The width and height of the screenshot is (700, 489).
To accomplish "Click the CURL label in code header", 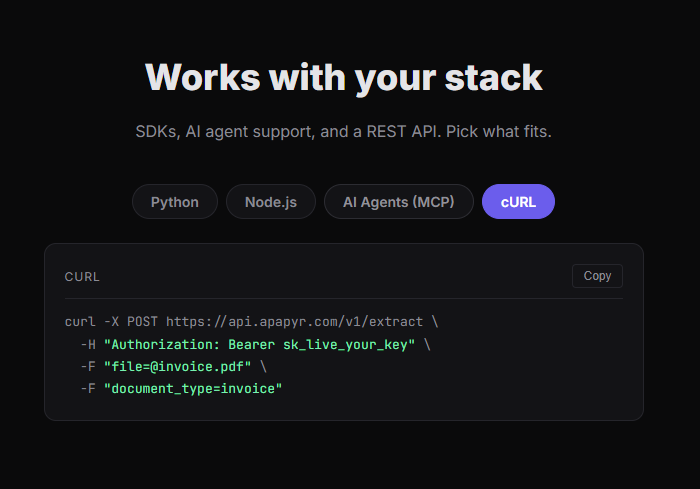I will pyautogui.click(x=82, y=277).
